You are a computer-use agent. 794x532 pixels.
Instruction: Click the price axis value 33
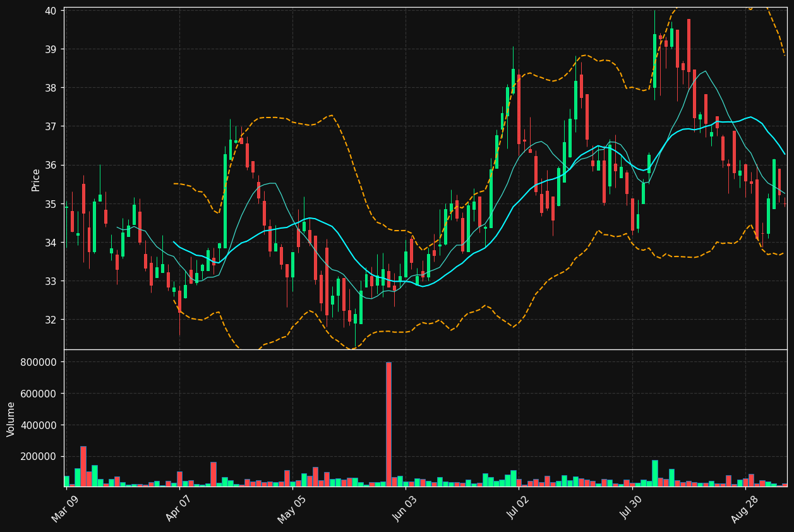(51, 281)
